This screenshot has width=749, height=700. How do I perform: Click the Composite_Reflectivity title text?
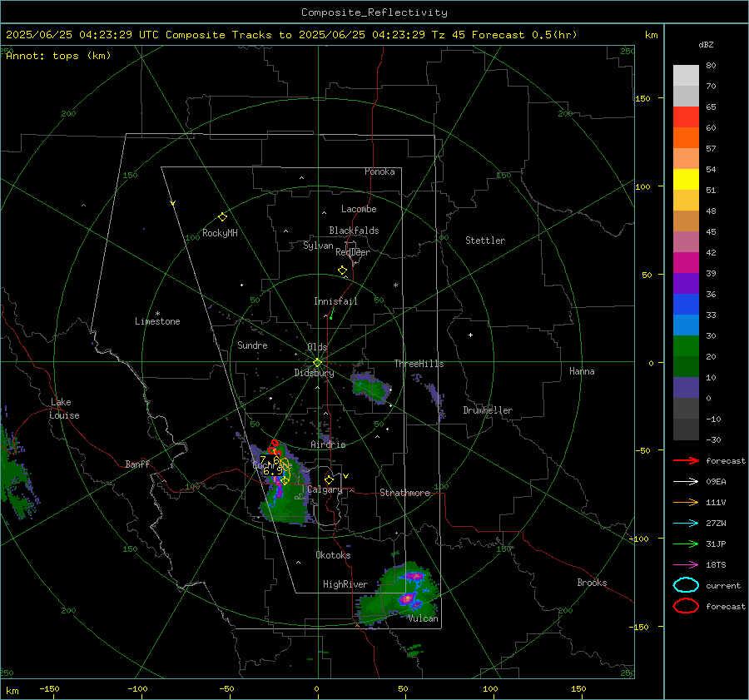[374, 12]
